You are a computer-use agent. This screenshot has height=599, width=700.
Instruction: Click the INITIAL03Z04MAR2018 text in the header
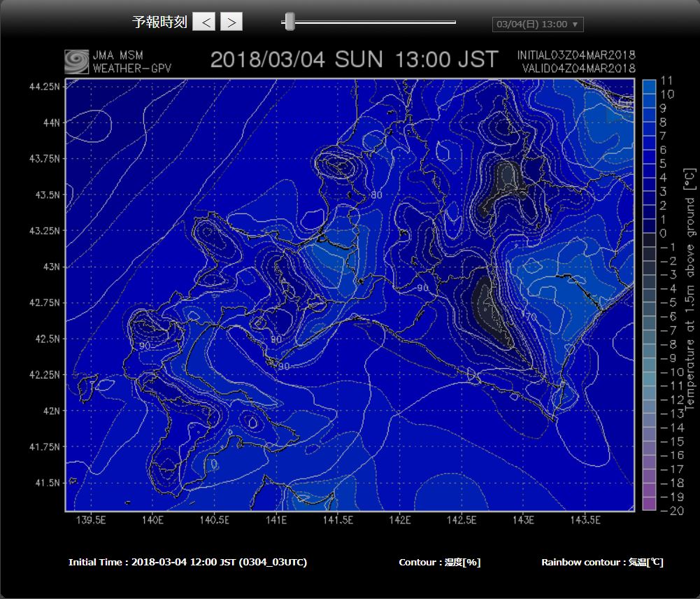pyautogui.click(x=576, y=55)
